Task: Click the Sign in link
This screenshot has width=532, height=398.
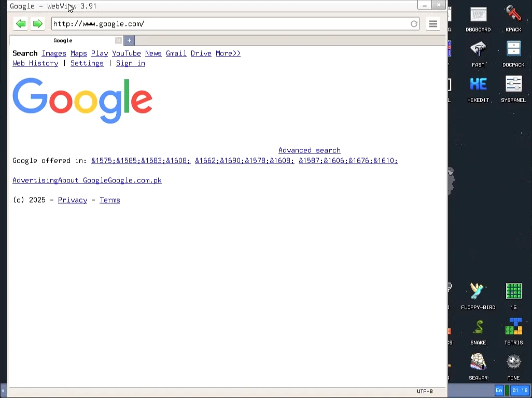Action: point(131,63)
